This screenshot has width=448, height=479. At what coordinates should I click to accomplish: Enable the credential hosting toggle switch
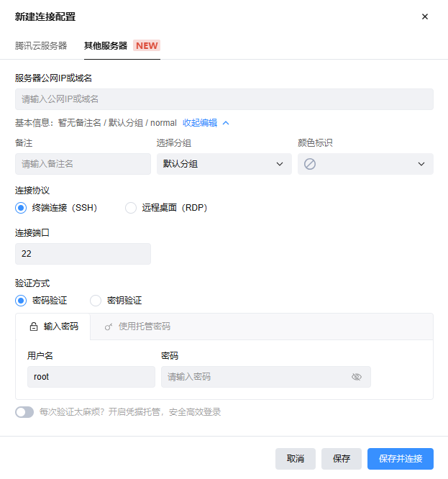[x=24, y=412]
